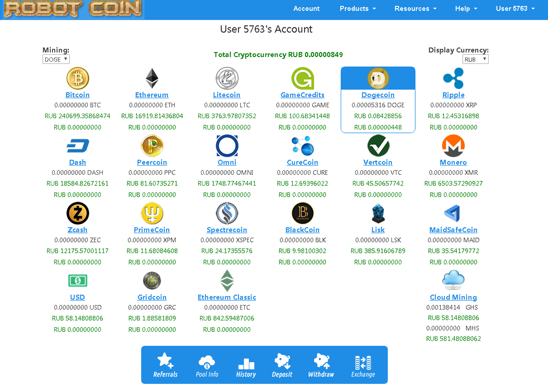Click the Lisk crystal icon
Screen dimensions: 548x392
tap(378, 214)
